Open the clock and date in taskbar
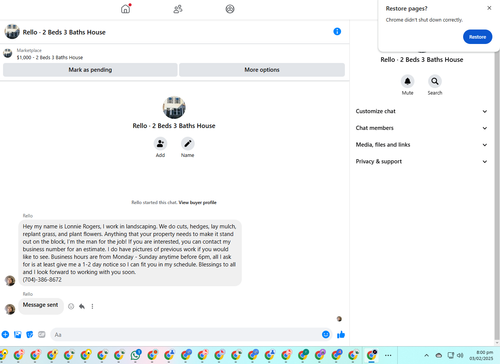Image resolution: width=500 pixels, height=364 pixels. pyautogui.click(x=481, y=355)
